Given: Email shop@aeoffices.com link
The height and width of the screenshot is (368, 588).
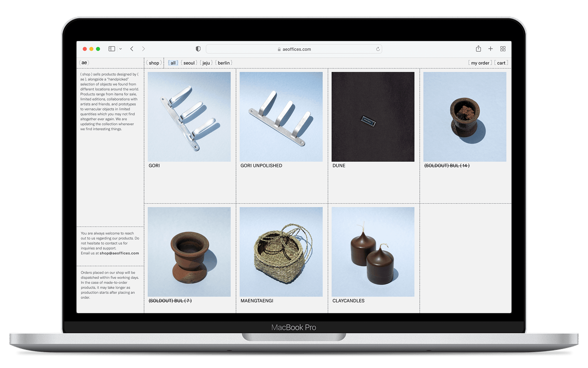Looking at the screenshot, I should pos(119,253).
